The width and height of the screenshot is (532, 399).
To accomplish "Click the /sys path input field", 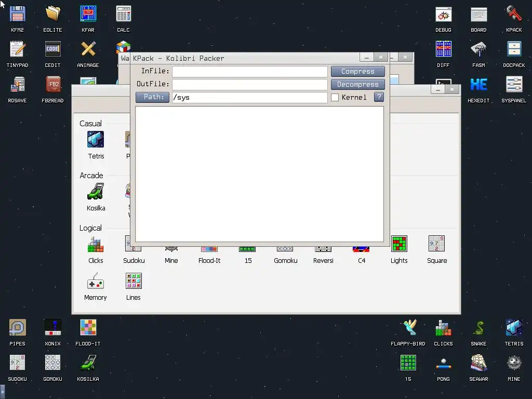I will click(250, 97).
